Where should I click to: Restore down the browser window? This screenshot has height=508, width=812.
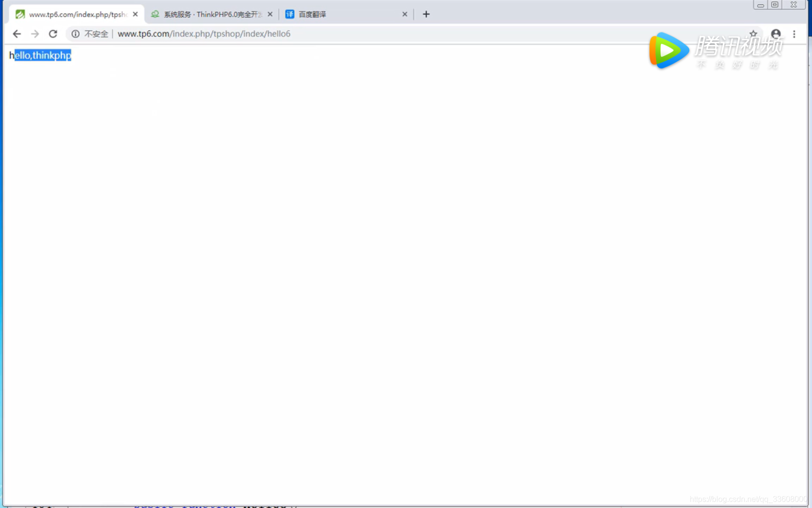(x=775, y=5)
